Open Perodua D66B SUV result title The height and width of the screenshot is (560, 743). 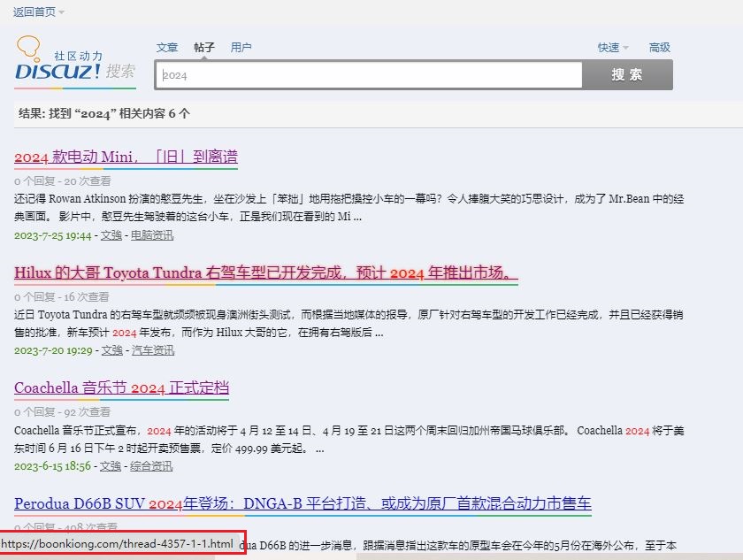coord(303,503)
